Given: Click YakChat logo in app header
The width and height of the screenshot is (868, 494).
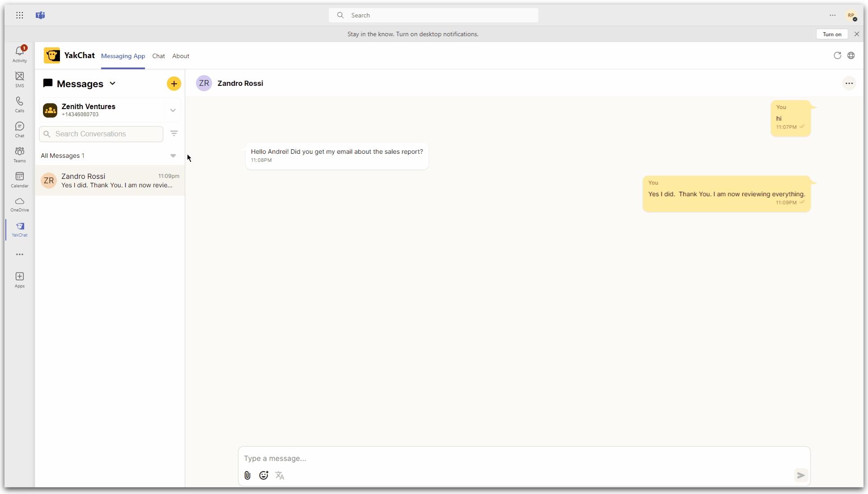Looking at the screenshot, I should point(52,55).
